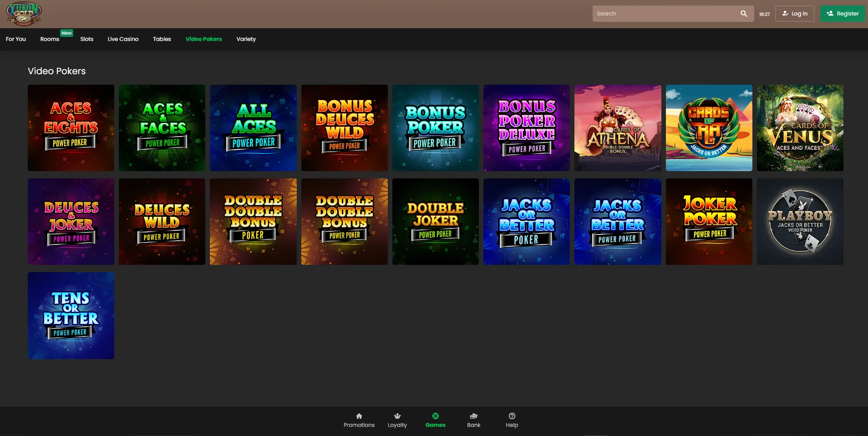
Task: Switch to the Slots tab
Action: [87, 39]
